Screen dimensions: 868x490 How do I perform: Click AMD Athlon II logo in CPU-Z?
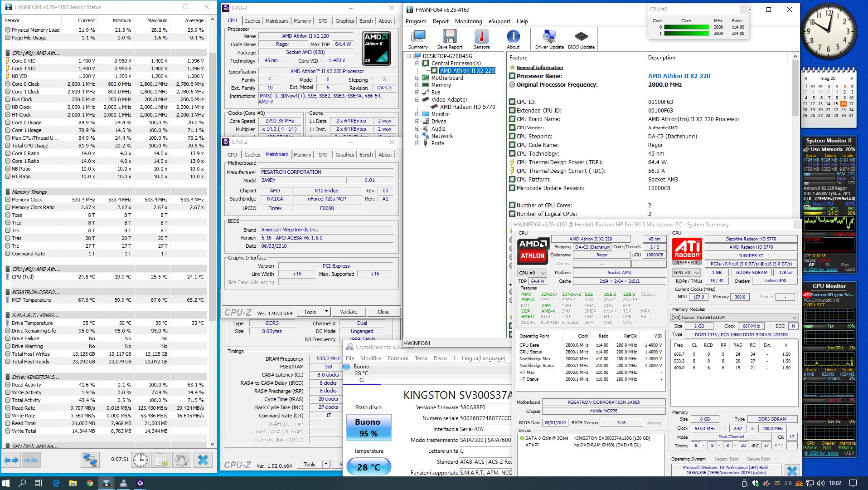pyautogui.click(x=376, y=48)
